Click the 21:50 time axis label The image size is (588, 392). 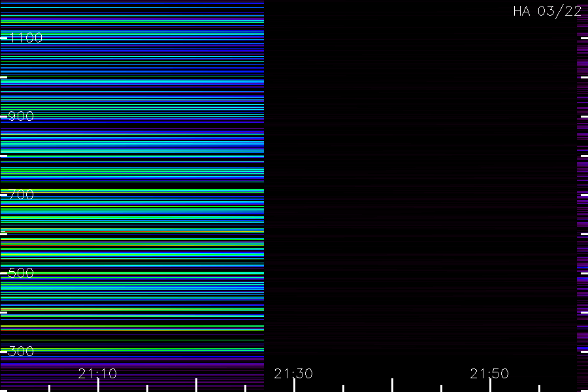(489, 373)
